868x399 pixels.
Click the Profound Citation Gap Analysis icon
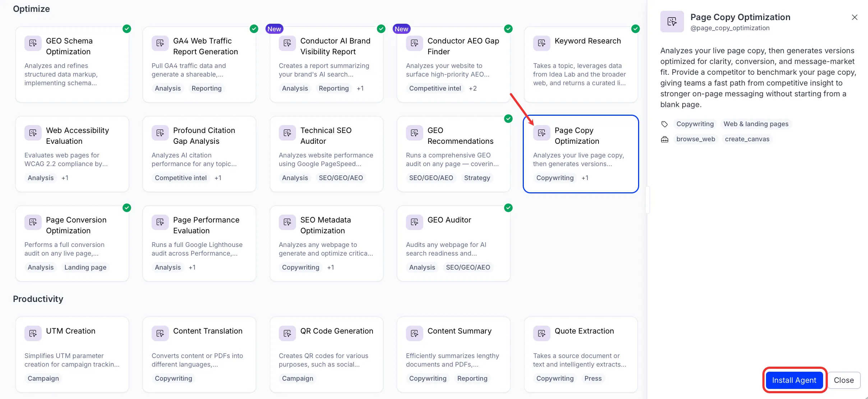click(x=160, y=133)
